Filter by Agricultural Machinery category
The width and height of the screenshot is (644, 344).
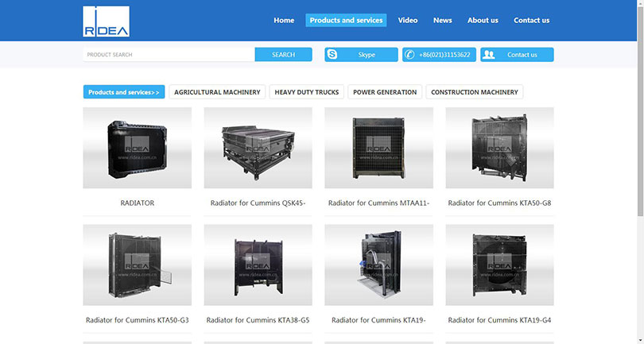tap(217, 92)
